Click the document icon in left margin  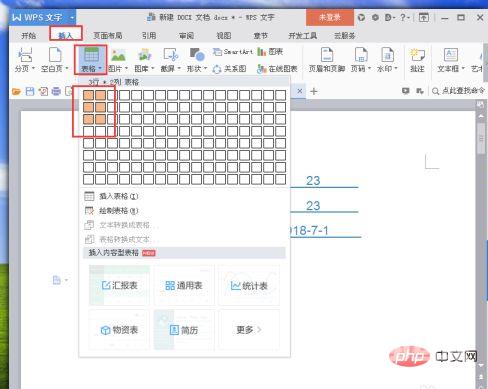57,280
